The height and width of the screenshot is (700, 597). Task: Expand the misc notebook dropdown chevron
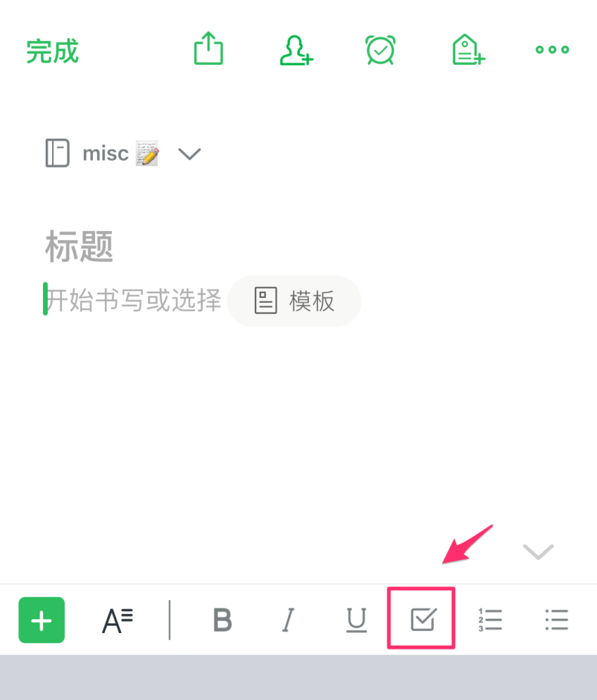[190, 154]
